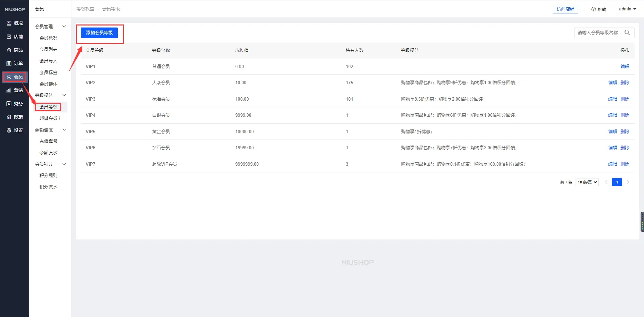Open the 店铺 store sidebar icon
This screenshot has width=644, height=317.
pyautogui.click(x=9, y=37)
